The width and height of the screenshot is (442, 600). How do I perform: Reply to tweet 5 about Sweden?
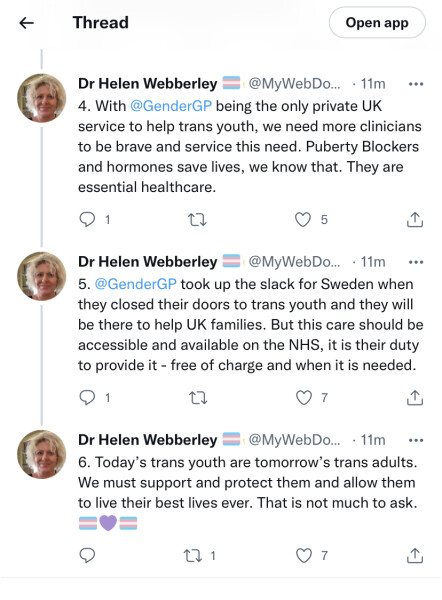tap(87, 398)
